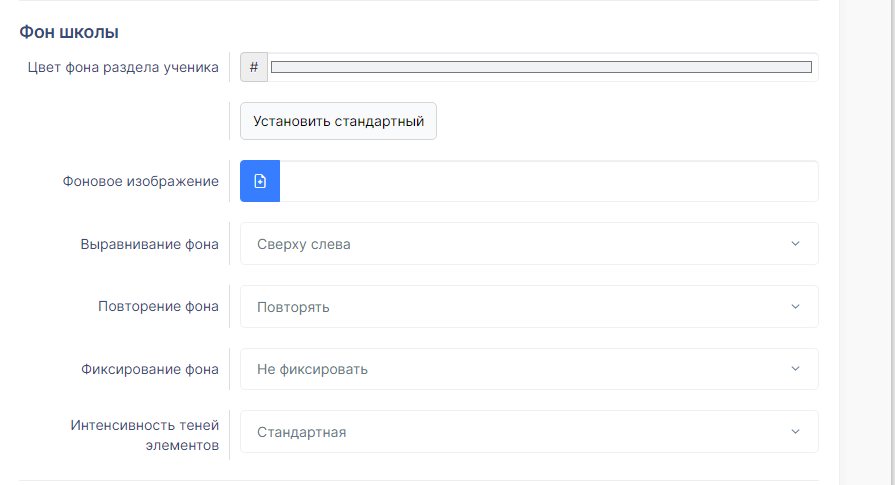Click chevron arrow of Фиксирование фона

click(x=795, y=369)
